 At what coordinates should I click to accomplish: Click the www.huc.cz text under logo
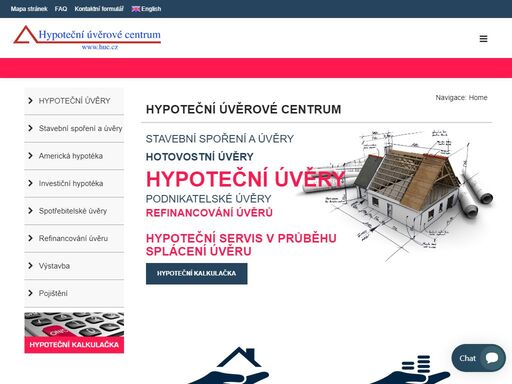(100, 47)
